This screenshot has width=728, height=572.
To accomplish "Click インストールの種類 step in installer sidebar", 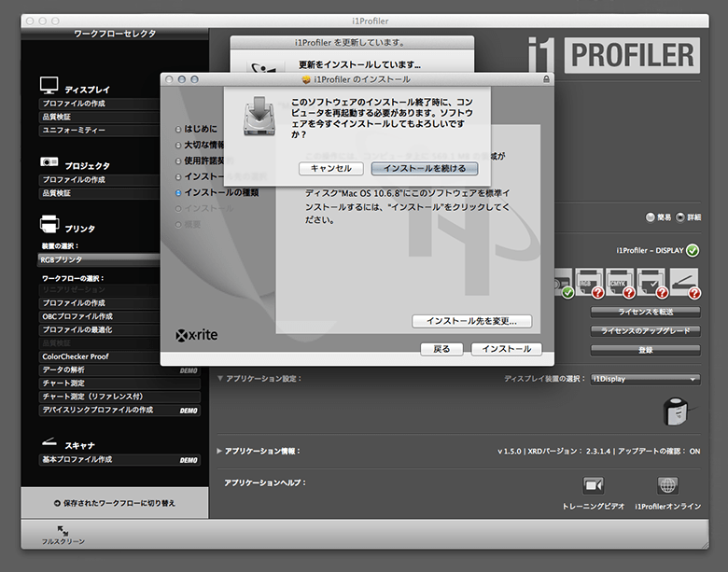I will pos(221,192).
